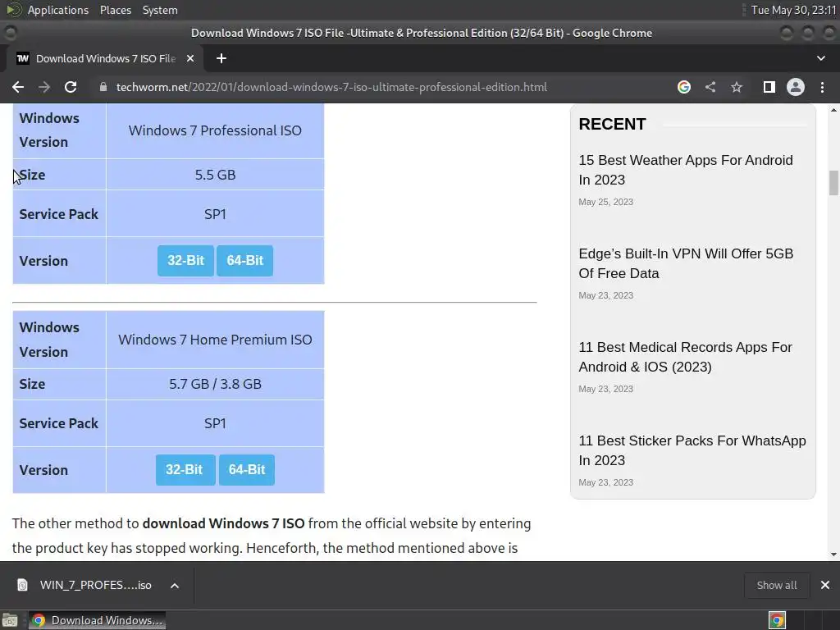Download Windows 7 Home Premium 64-Bit
Image resolution: width=840 pixels, height=630 pixels.
[x=246, y=470]
